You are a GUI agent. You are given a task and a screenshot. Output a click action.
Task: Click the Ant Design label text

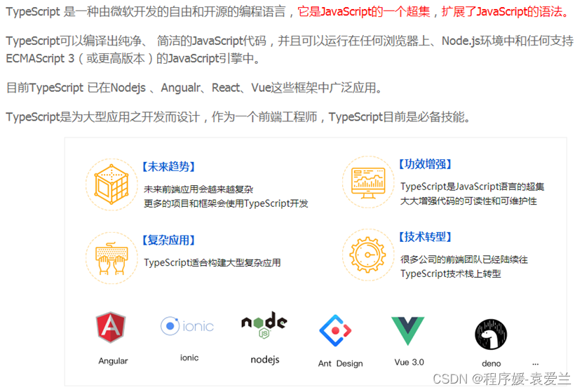pyautogui.click(x=340, y=363)
